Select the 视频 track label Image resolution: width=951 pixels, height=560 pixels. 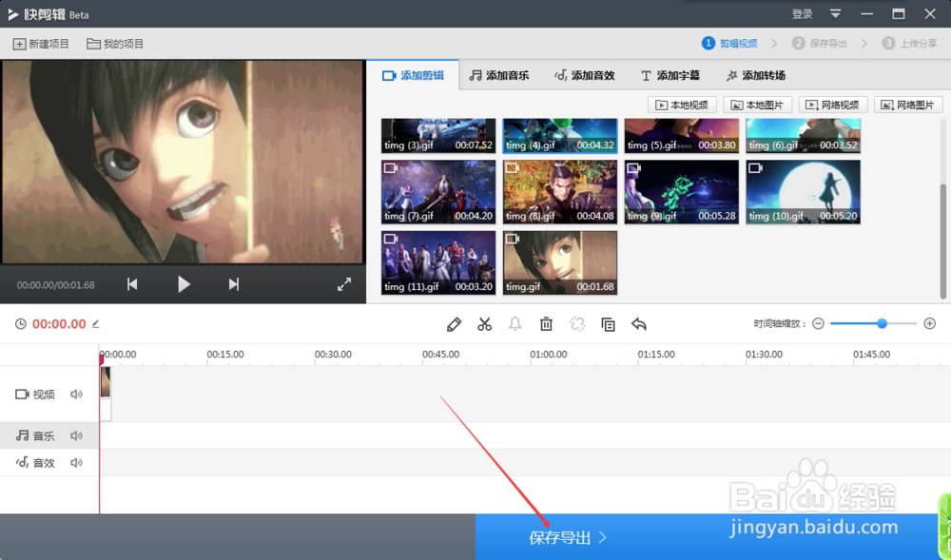coord(34,395)
